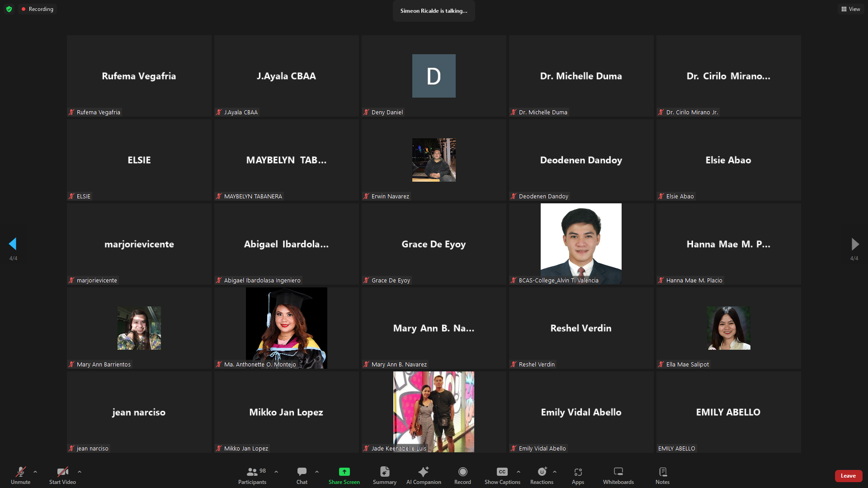Expand video options next to Start Video
The height and width of the screenshot is (488, 868).
click(80, 472)
